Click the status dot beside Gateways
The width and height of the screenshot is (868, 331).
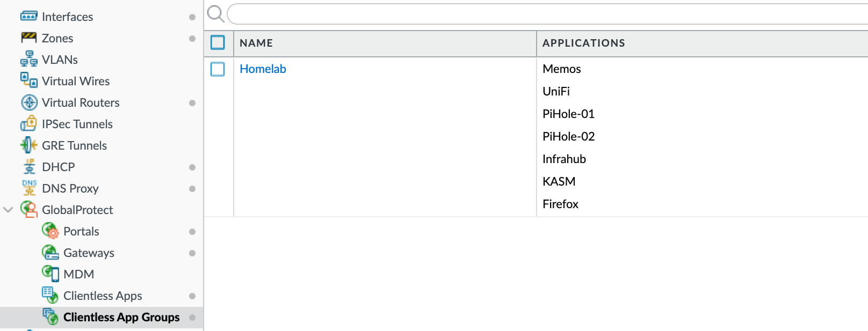192,253
